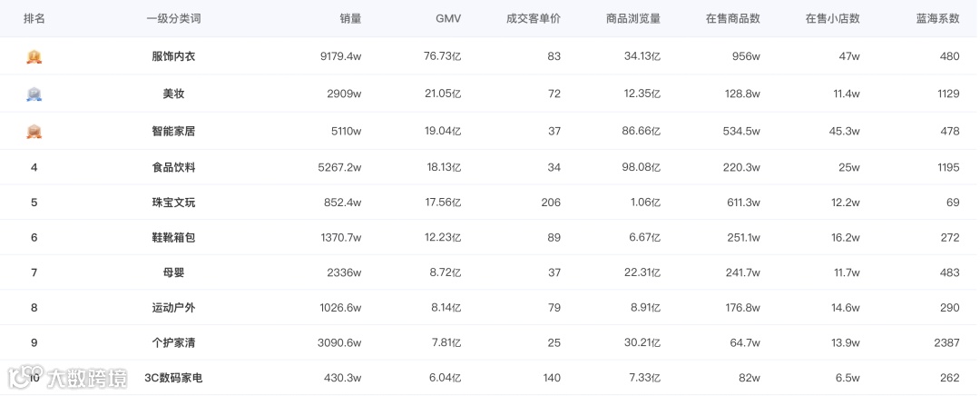Click the 个护家清 category name
The image size is (980, 396).
(x=173, y=342)
